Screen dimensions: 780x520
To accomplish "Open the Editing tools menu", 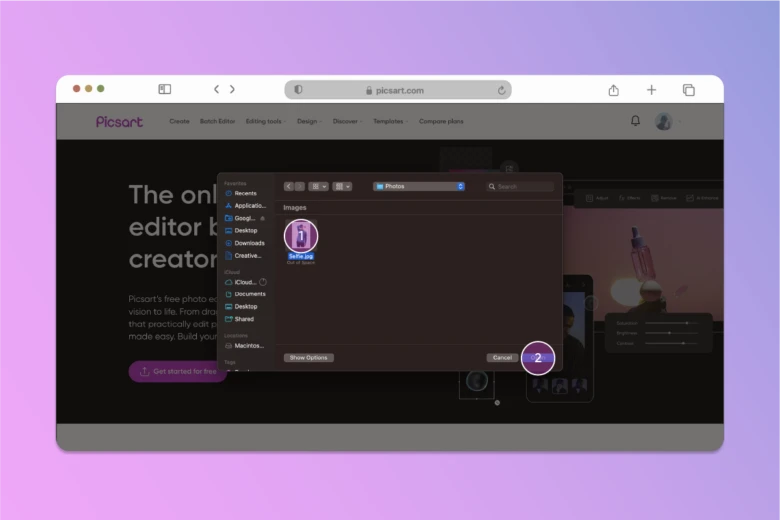I will click(x=264, y=121).
